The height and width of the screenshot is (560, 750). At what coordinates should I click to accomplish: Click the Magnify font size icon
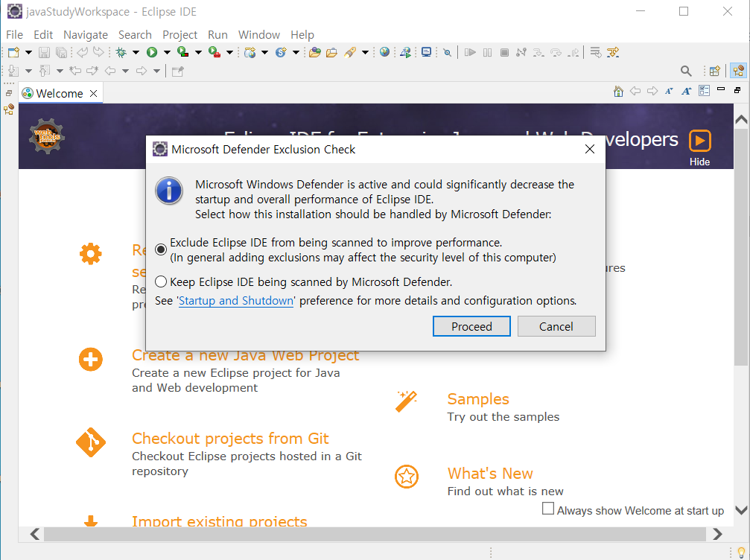[x=687, y=91]
